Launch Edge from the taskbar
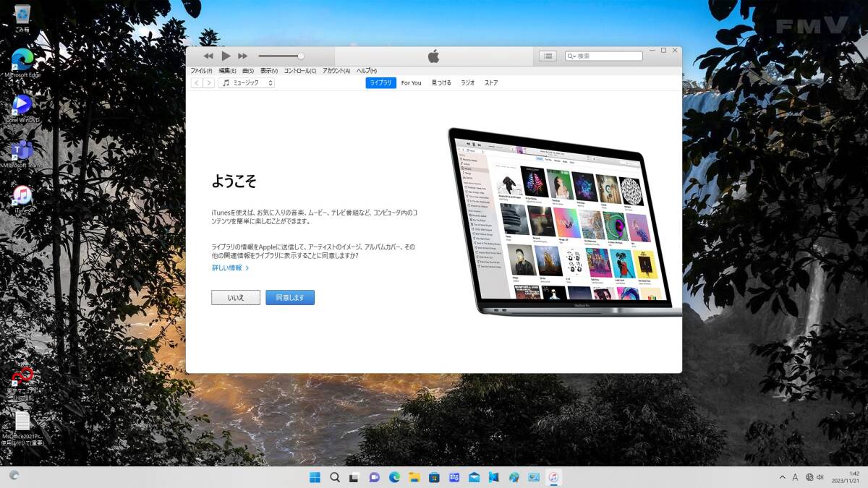The image size is (868, 488). pyautogui.click(x=394, y=477)
